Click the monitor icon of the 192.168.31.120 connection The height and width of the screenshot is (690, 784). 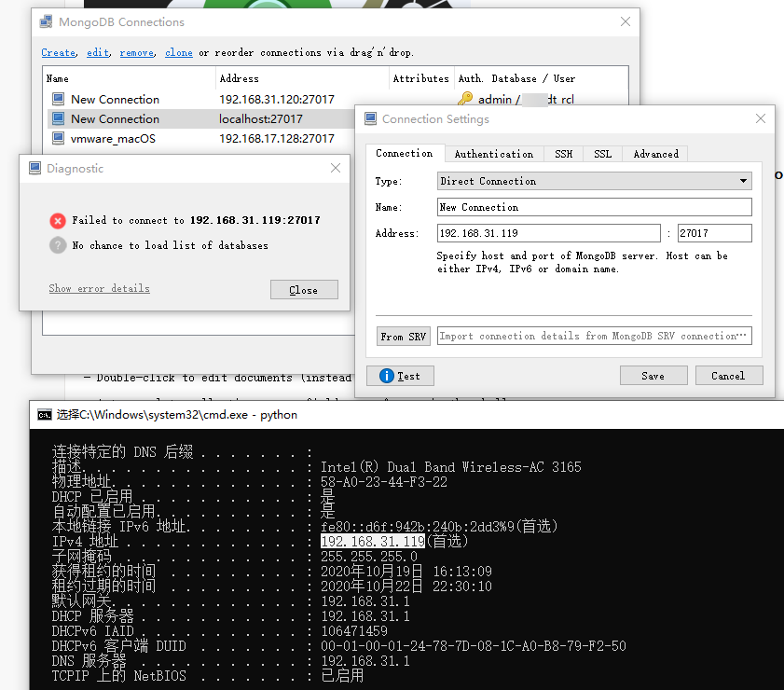pos(59,99)
